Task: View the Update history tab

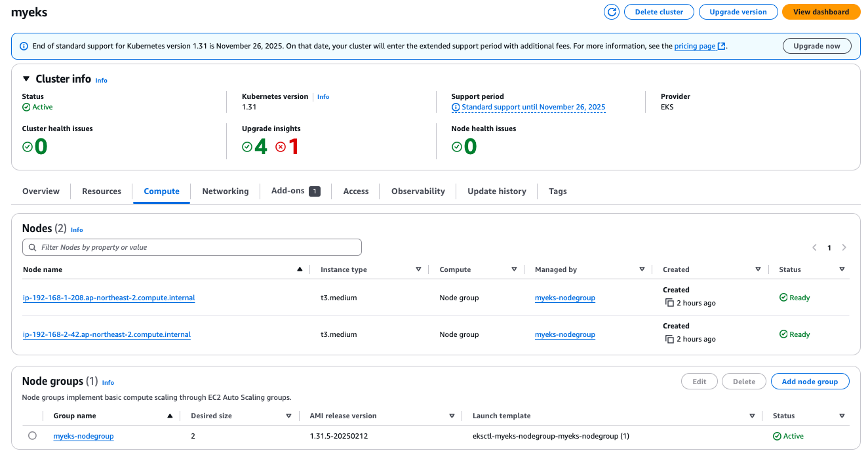Action: tap(497, 191)
